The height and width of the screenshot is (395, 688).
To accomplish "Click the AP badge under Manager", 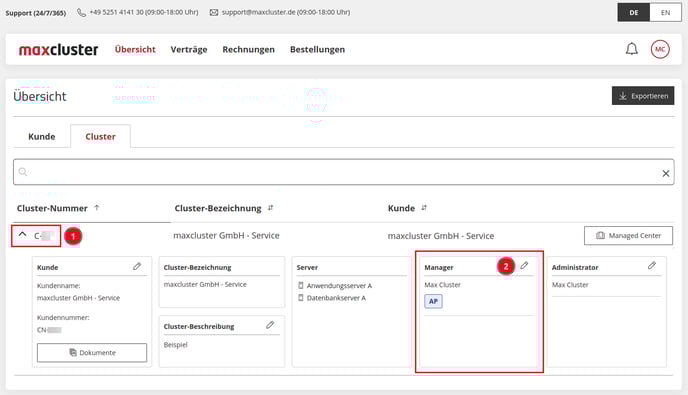I will coord(433,301).
